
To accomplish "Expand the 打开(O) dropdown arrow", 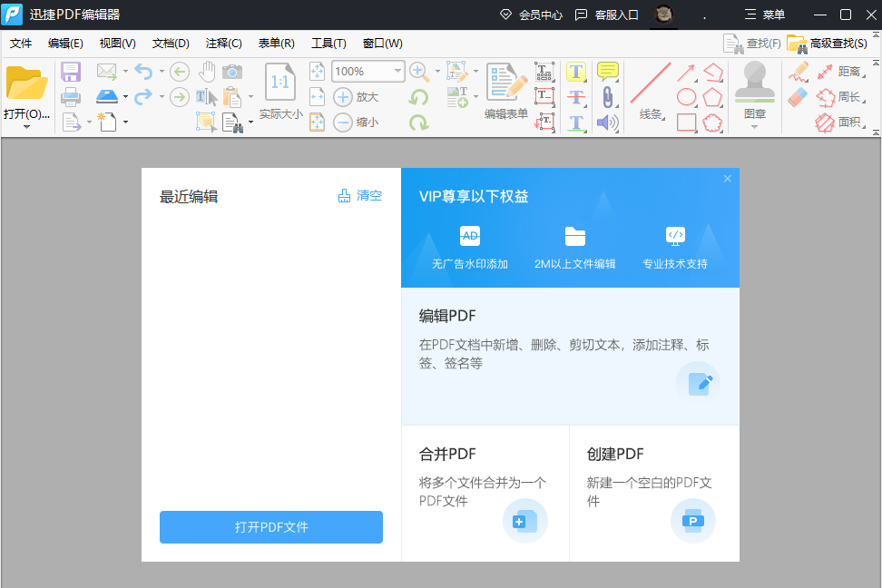I will [x=26, y=127].
